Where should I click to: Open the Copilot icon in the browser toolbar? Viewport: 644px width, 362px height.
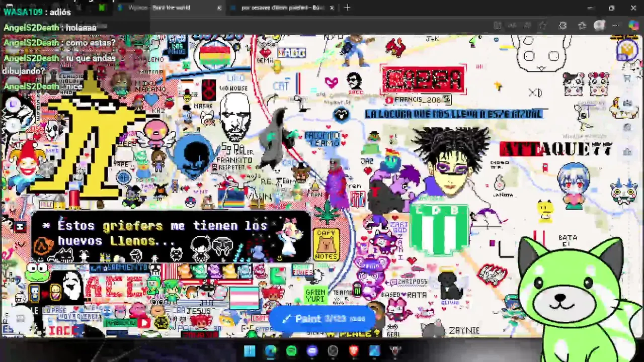click(x=633, y=26)
